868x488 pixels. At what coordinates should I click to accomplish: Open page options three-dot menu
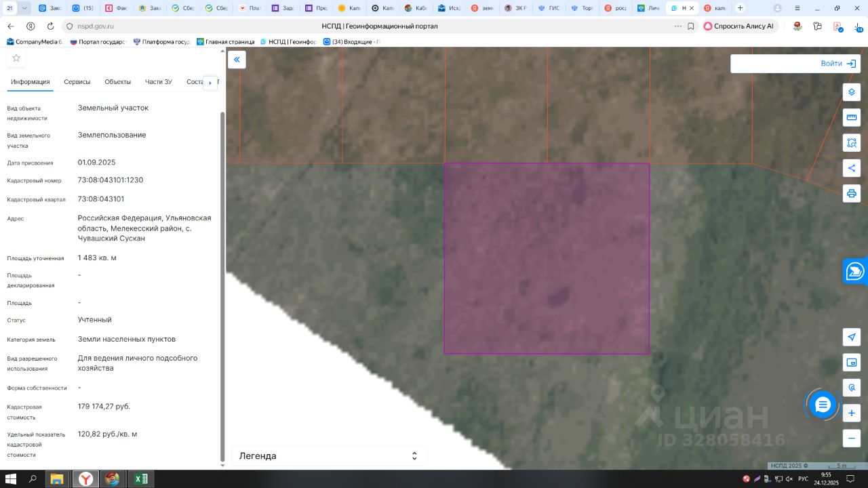tap(678, 26)
